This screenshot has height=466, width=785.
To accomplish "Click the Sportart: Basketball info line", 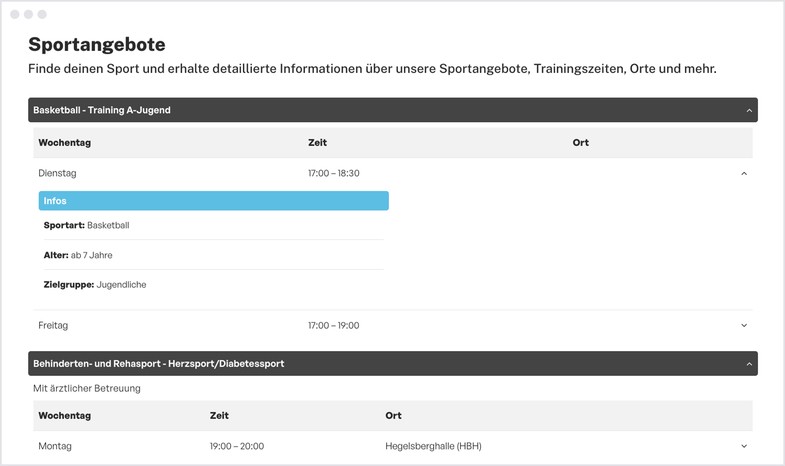I will point(87,225).
